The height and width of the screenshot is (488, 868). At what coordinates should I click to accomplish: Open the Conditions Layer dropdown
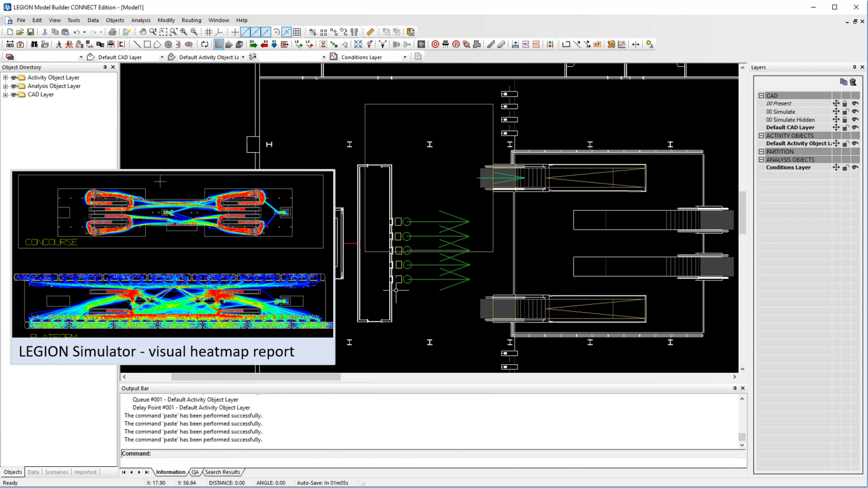pos(405,57)
